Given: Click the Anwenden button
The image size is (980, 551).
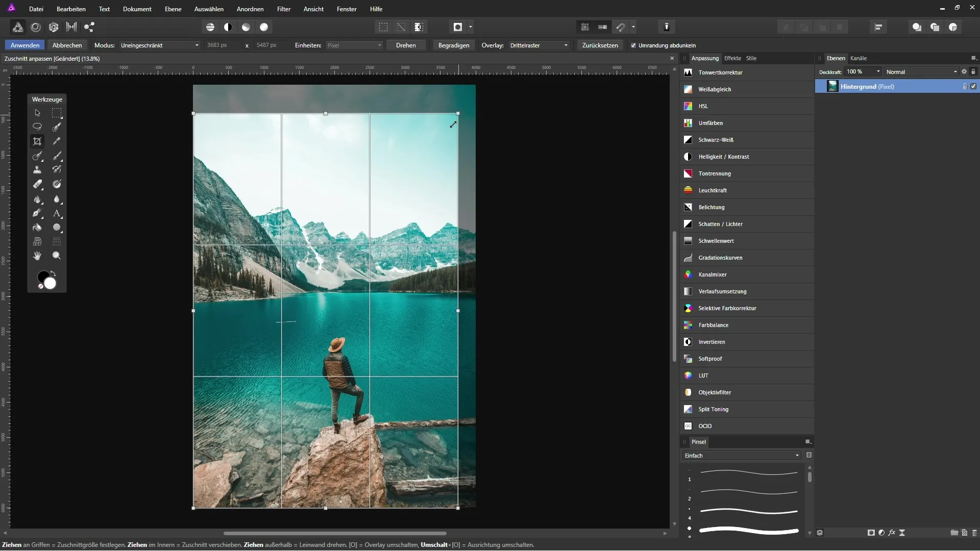Looking at the screenshot, I should click(x=25, y=45).
